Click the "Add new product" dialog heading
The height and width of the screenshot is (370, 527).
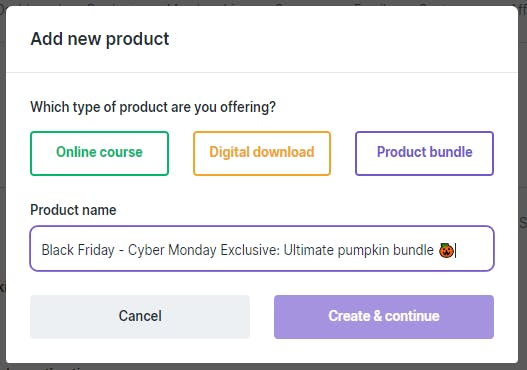click(100, 39)
